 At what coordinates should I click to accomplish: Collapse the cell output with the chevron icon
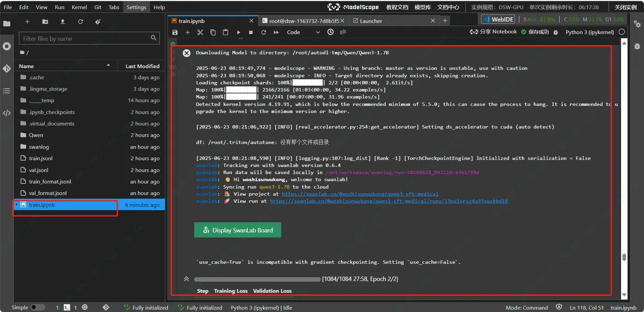[186, 279]
